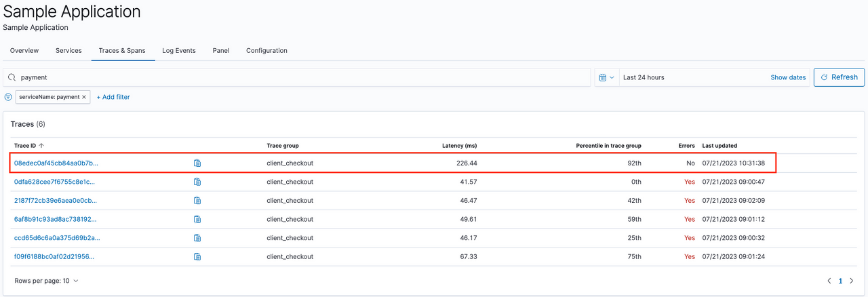This screenshot has width=868, height=297.
Task: Click latency value 226.44
Action: pyautogui.click(x=465, y=163)
